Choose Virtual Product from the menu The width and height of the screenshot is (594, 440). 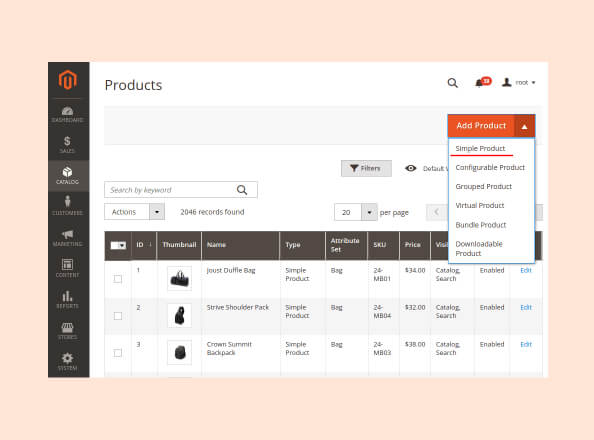pyautogui.click(x=480, y=205)
